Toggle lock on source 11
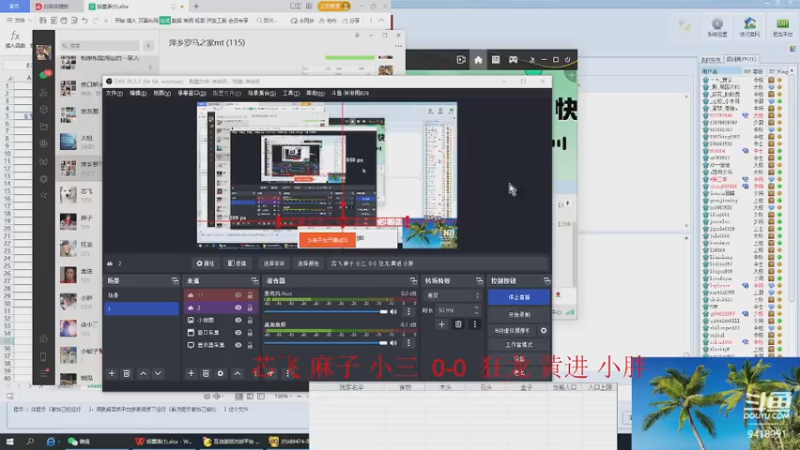 click(x=250, y=295)
